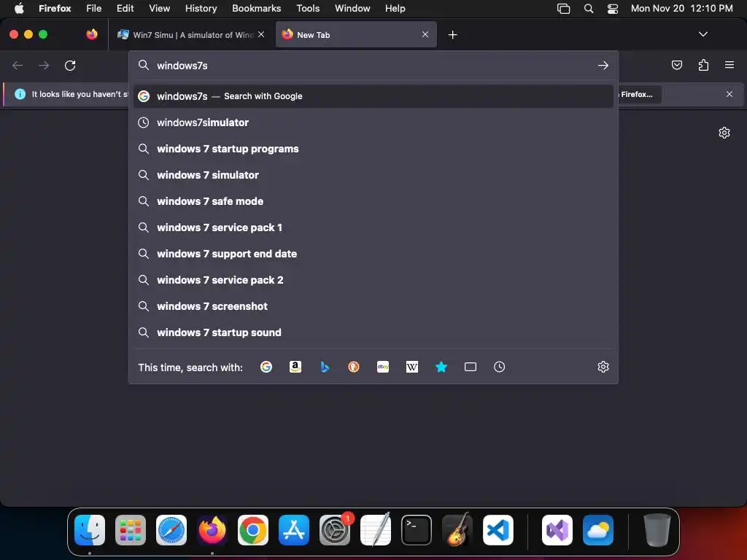Pick 'windows 7 service pack 2' suggestion
This screenshot has width=747, height=560.
point(373,279)
